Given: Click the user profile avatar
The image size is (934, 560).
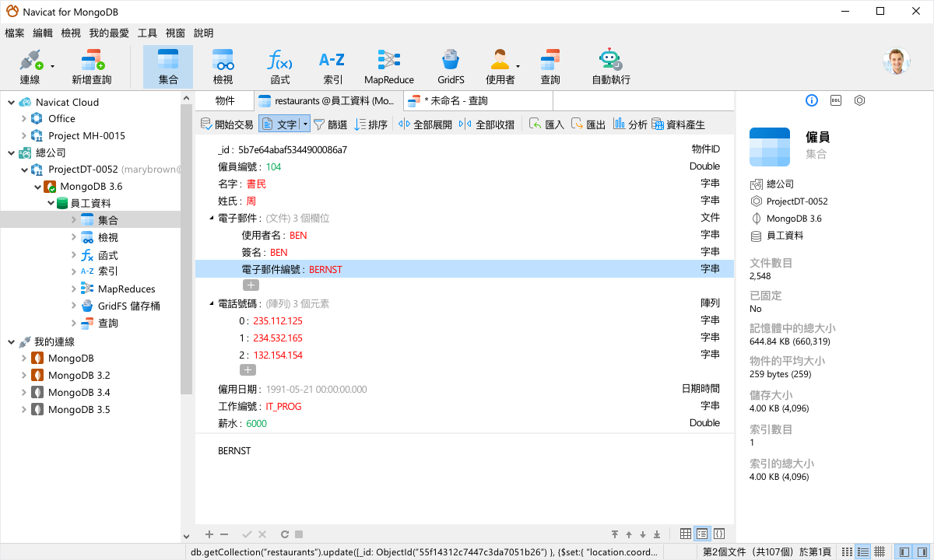Looking at the screenshot, I should 896,61.
